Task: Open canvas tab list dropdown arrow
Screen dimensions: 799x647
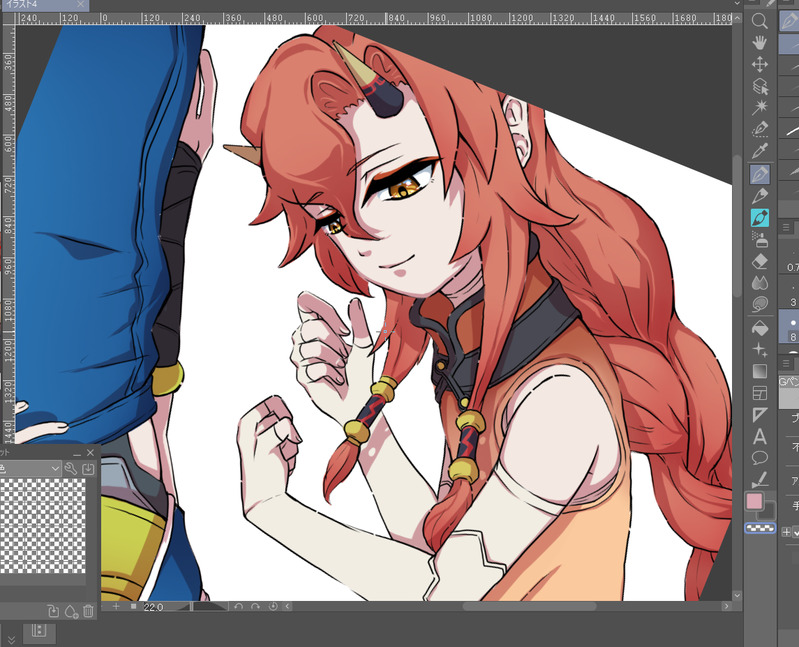Action: tap(737, 4)
